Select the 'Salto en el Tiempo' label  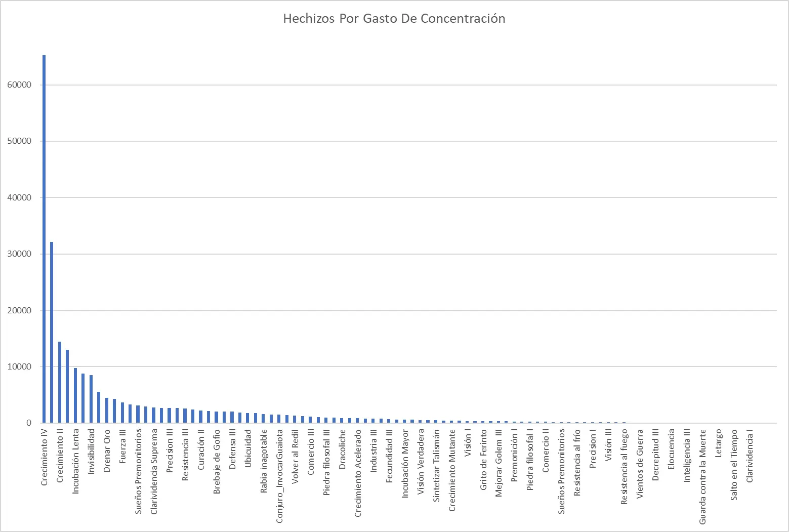click(x=734, y=465)
